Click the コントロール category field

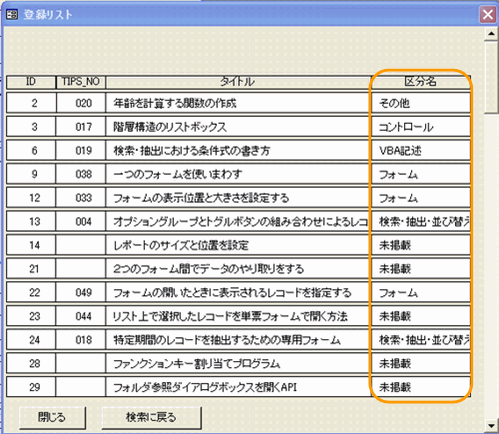point(421,127)
